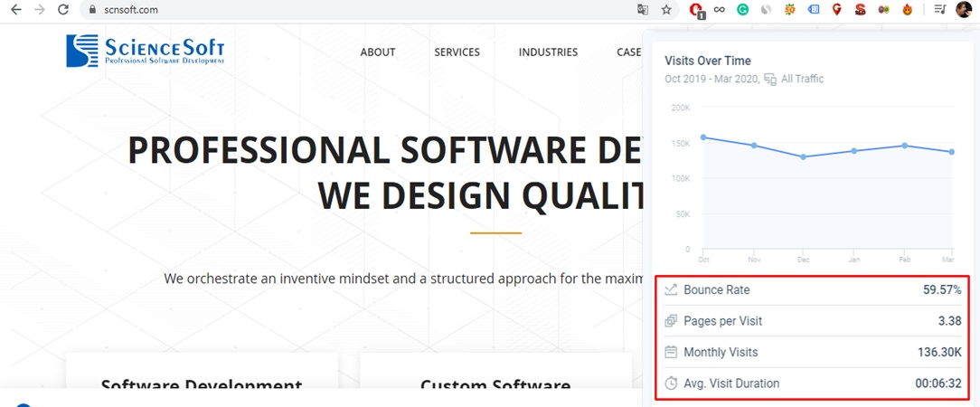Click the Pages per Visit label

tap(722, 321)
